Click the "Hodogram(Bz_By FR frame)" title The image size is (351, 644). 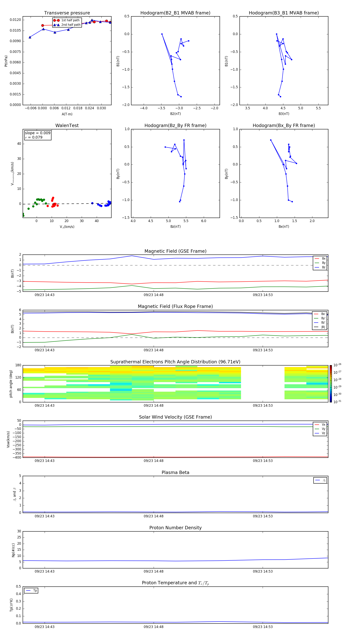pos(175,125)
